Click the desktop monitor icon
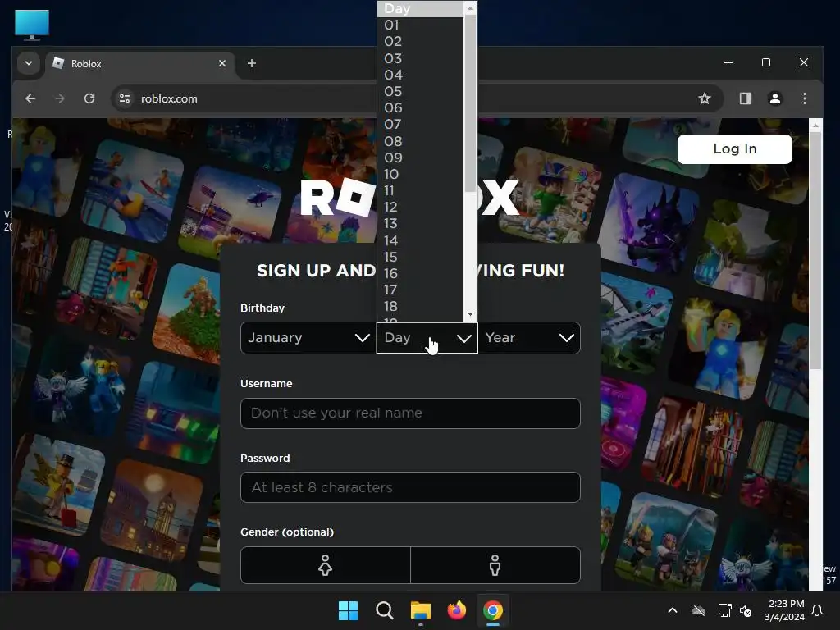The height and width of the screenshot is (630, 840). click(x=32, y=25)
